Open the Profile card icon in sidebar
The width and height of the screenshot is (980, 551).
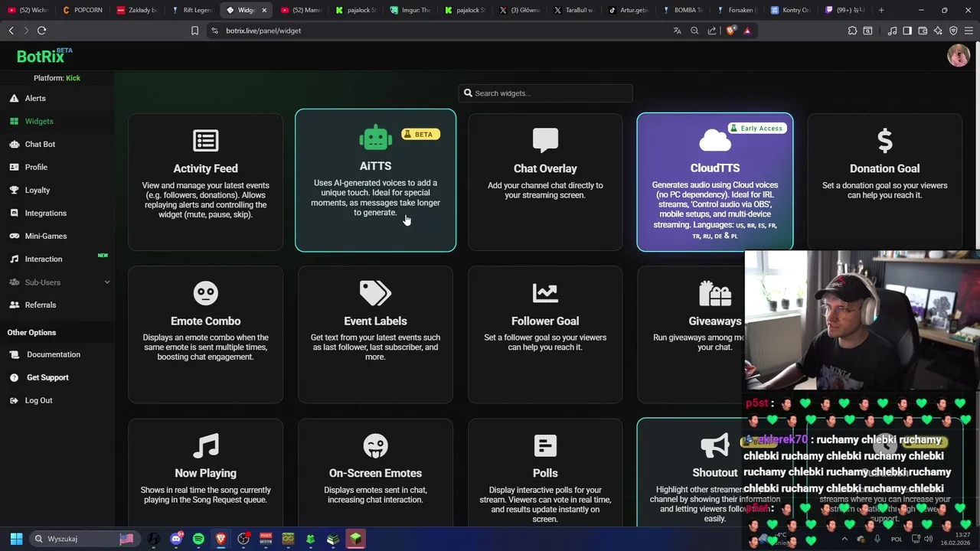15,167
